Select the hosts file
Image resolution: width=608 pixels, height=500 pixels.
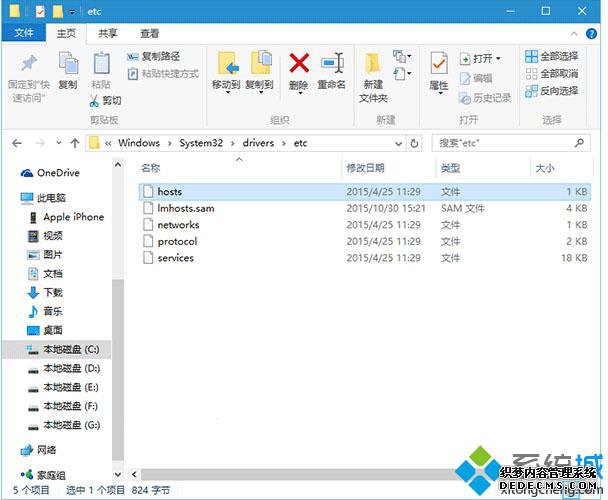[364, 192]
